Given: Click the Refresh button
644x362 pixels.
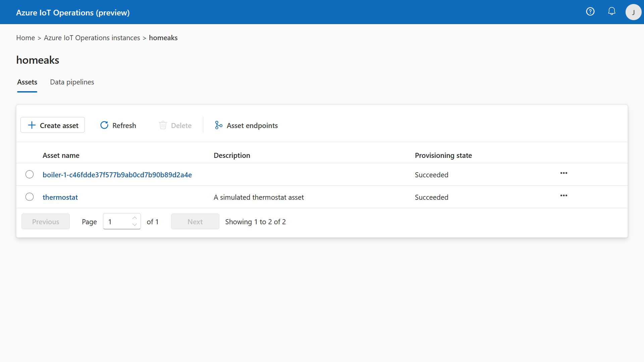Looking at the screenshot, I should [118, 125].
